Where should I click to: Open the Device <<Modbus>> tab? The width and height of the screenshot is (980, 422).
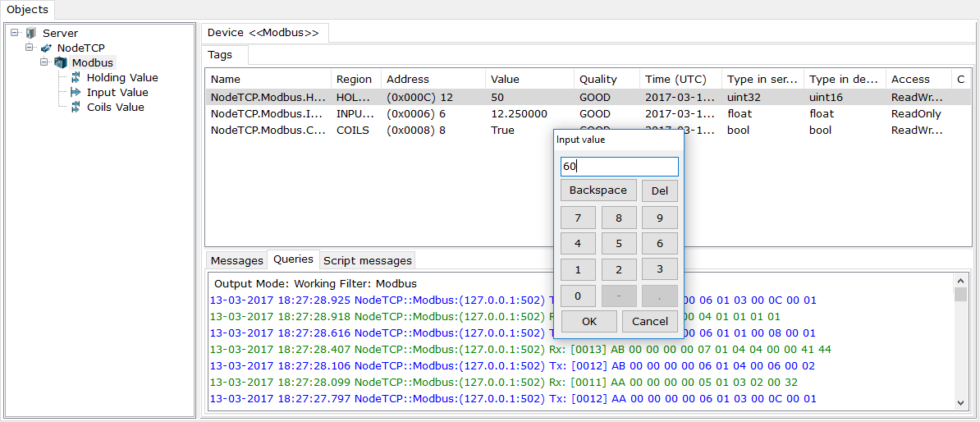click(x=263, y=33)
